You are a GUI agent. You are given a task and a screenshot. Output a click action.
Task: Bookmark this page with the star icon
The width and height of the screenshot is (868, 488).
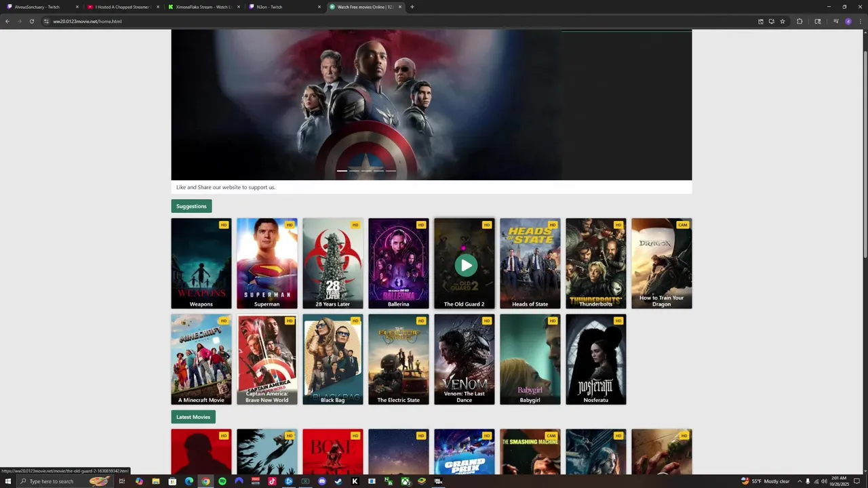point(783,21)
